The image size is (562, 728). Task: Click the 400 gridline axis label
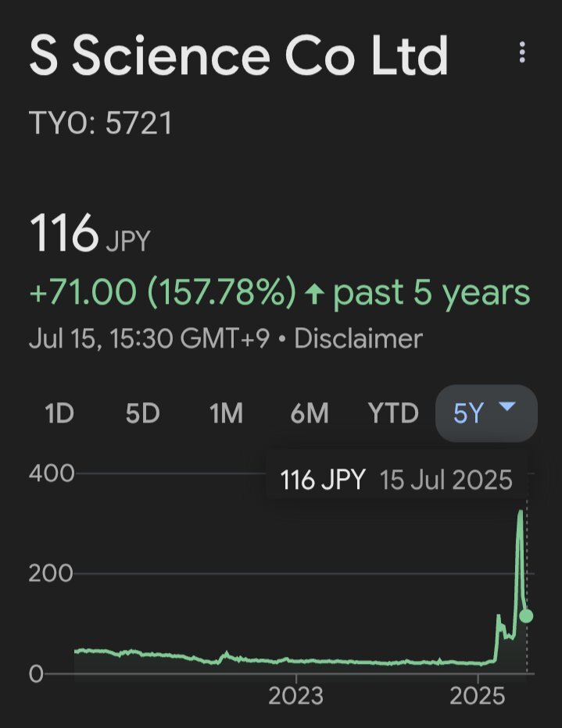[x=52, y=473]
